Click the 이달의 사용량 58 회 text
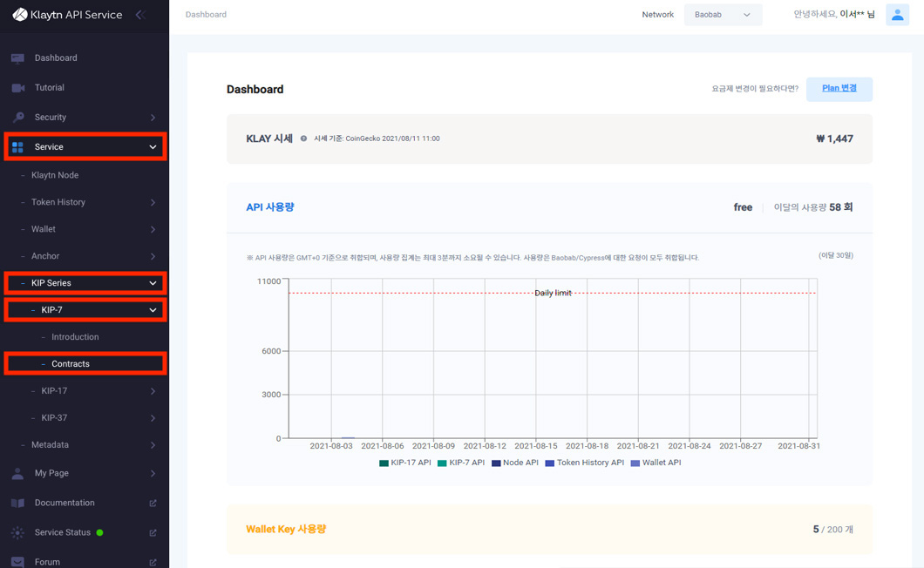This screenshot has height=568, width=924. (x=813, y=207)
